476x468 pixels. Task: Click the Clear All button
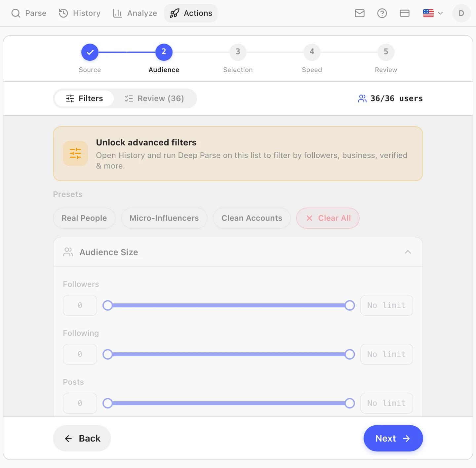(x=328, y=218)
